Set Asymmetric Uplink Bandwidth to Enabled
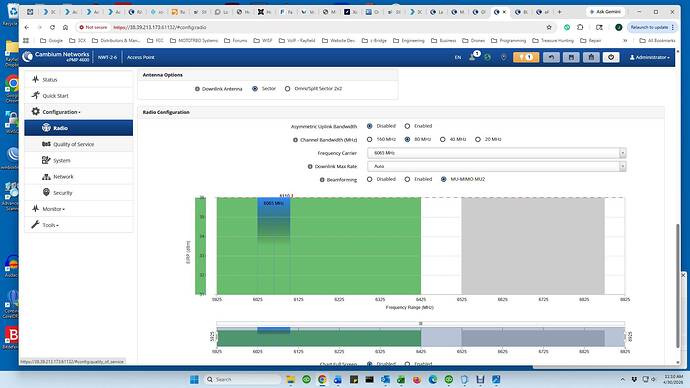 click(407, 126)
